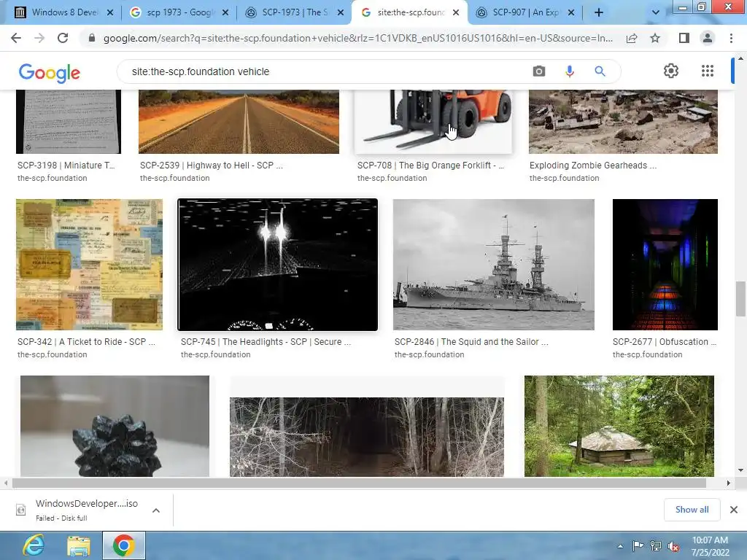Go back to the previous page

coord(16,38)
